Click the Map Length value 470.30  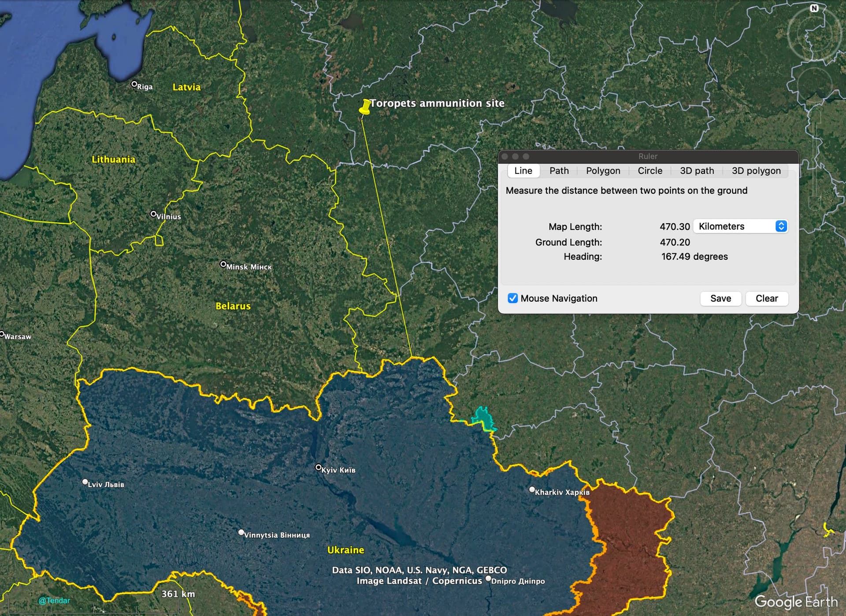[675, 227]
